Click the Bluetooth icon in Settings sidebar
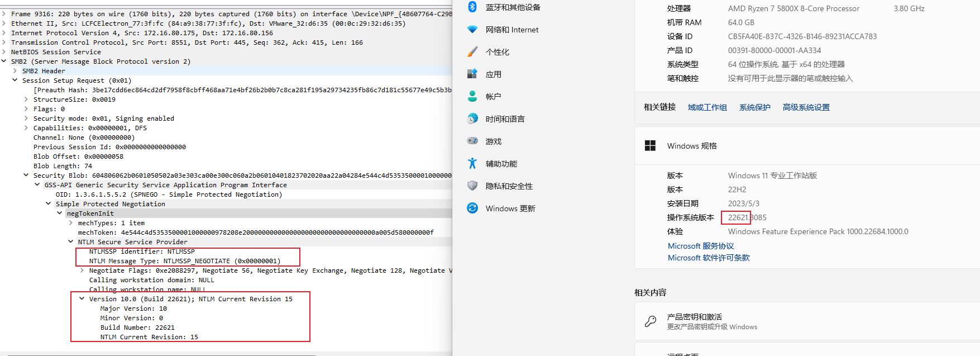This screenshot has height=356, width=980. (472, 7)
